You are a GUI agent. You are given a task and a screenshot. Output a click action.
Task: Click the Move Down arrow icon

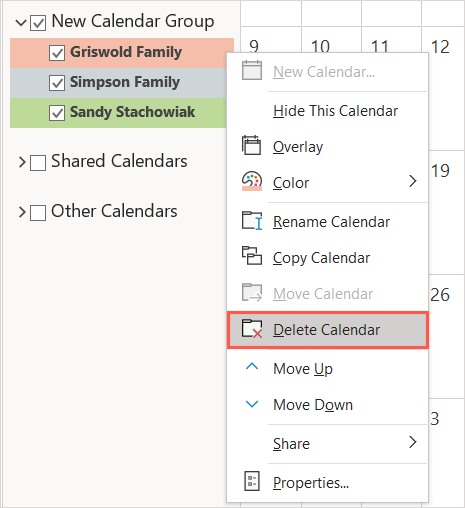pos(252,404)
